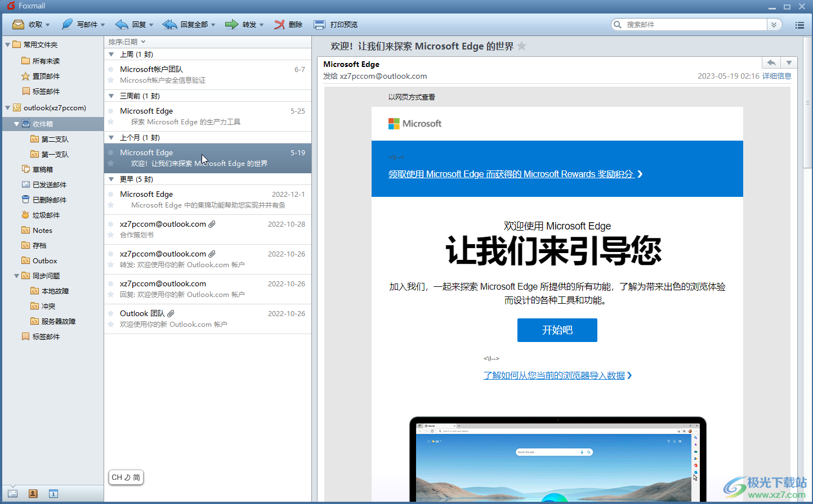Open the 已删除邮件 deleted folder

(44, 200)
